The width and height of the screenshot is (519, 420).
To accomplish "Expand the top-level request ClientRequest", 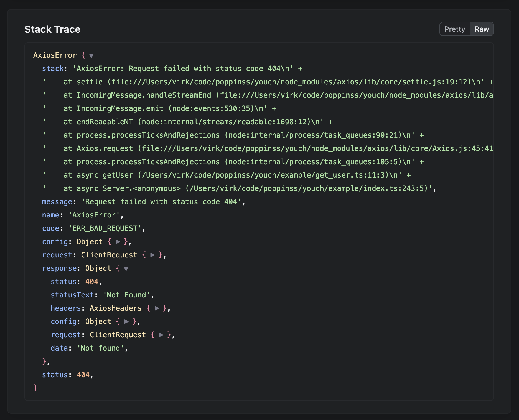I will pos(153,255).
